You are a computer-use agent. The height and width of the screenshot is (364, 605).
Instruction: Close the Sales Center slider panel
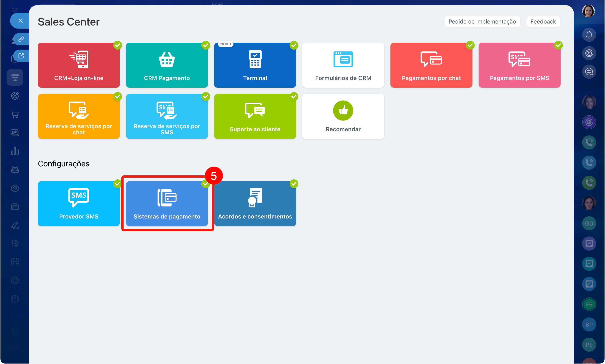21,21
